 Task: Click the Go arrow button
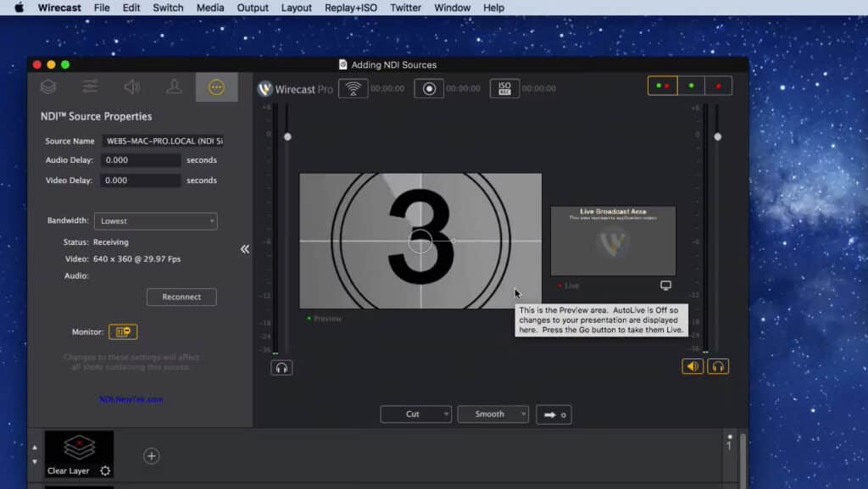[x=554, y=414]
